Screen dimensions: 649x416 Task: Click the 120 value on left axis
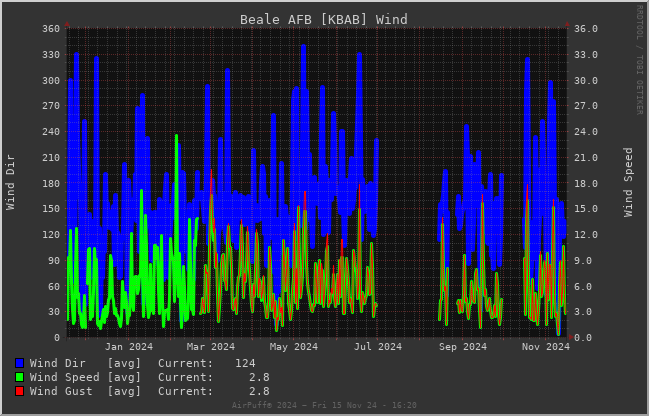(x=51, y=235)
